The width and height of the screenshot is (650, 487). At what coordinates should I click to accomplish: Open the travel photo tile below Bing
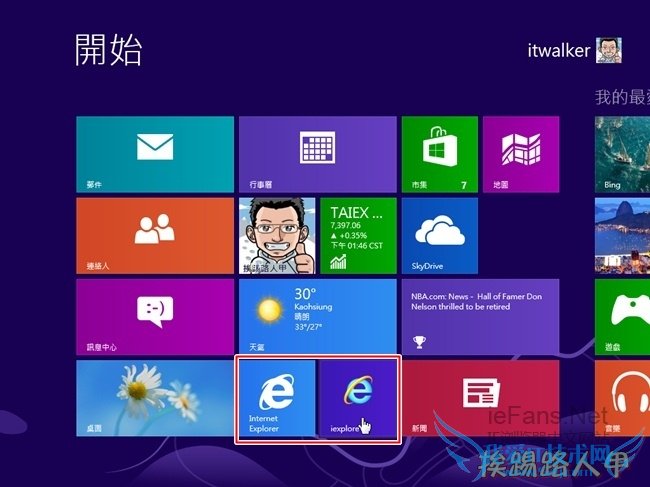click(x=622, y=235)
